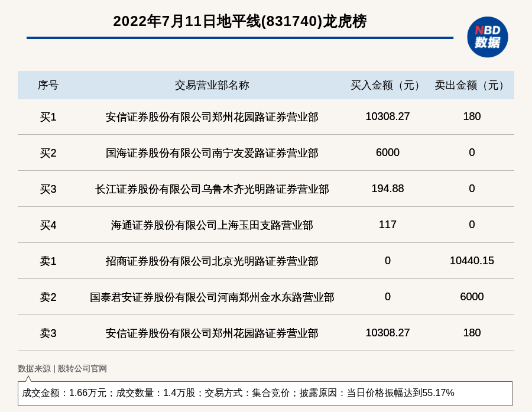
Task: Click 安信证券郑州花园路 name in the 买1 row
Action: tap(212, 117)
